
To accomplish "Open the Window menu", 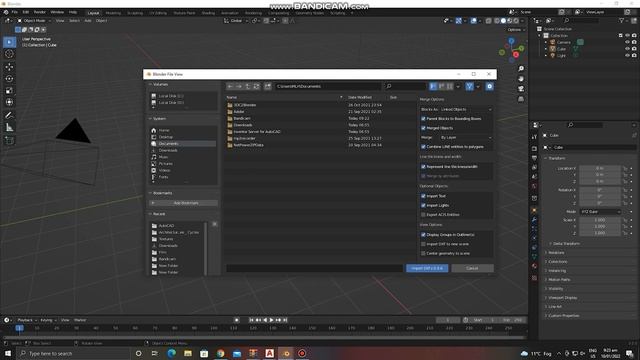I will 57,12.
